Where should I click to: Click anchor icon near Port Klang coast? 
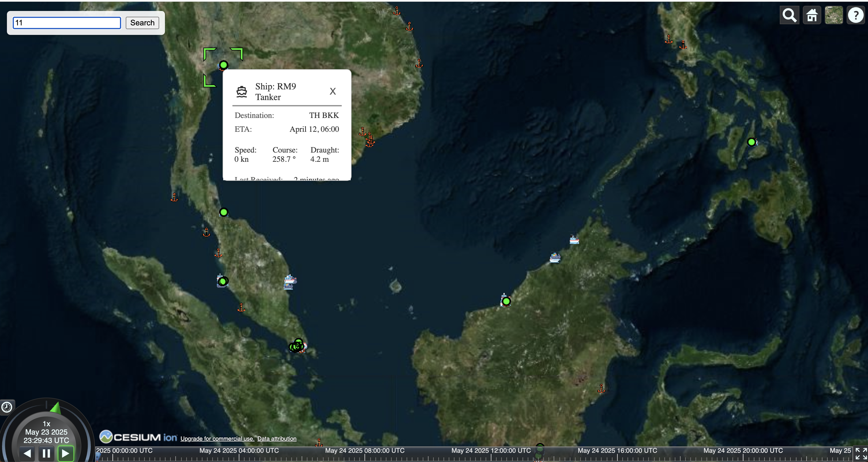[241, 307]
